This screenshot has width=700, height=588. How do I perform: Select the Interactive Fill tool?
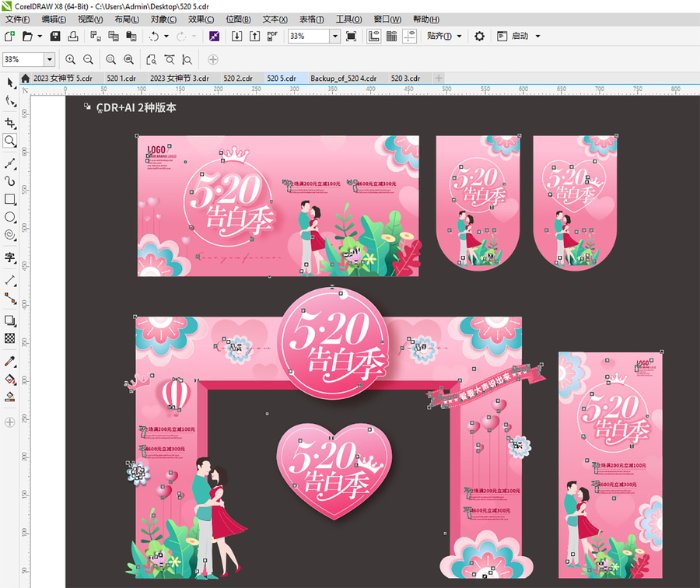(x=10, y=379)
